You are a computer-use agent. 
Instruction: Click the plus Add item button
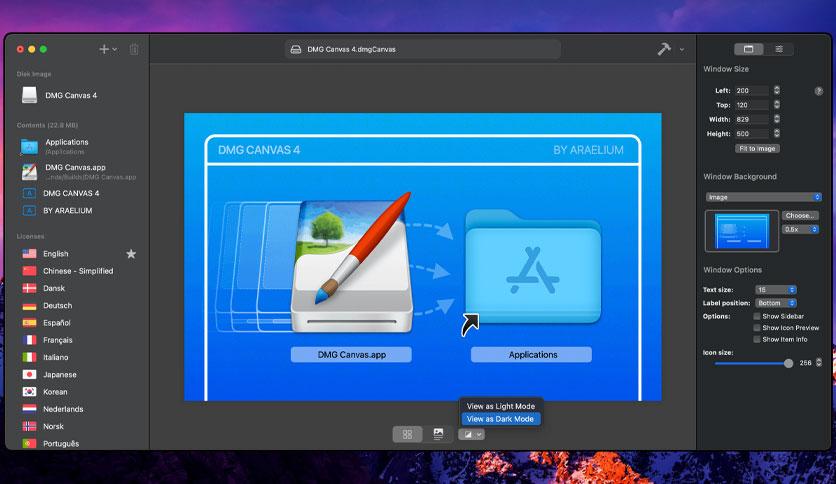point(104,49)
